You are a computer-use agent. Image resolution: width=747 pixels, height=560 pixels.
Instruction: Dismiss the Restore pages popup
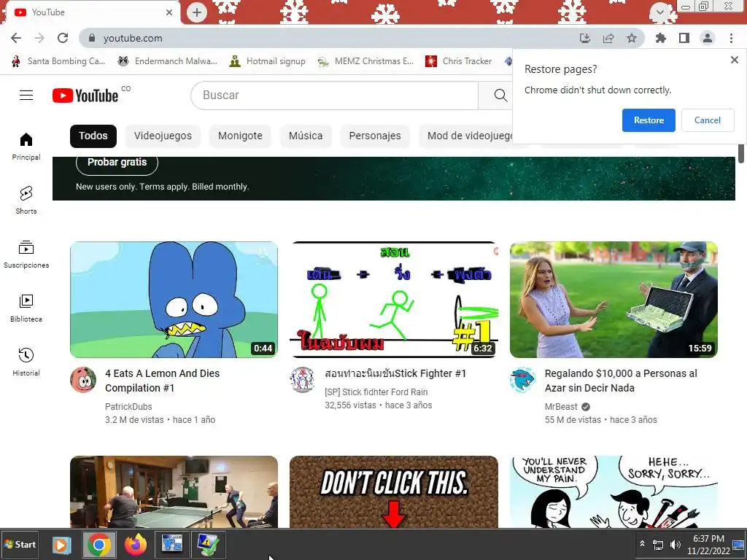point(734,60)
